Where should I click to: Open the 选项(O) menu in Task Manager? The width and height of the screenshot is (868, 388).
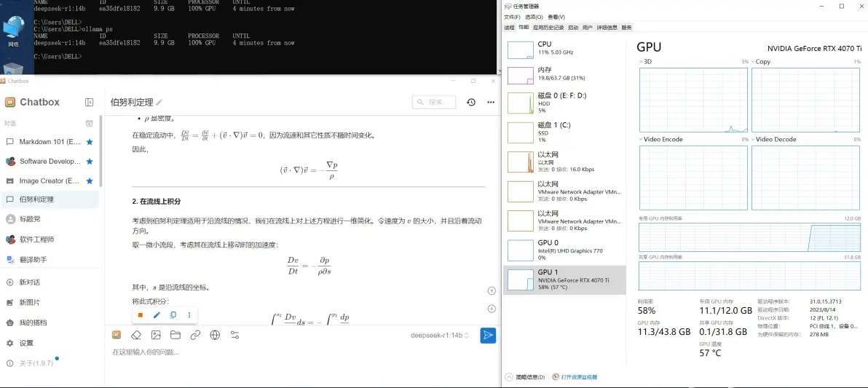point(533,17)
